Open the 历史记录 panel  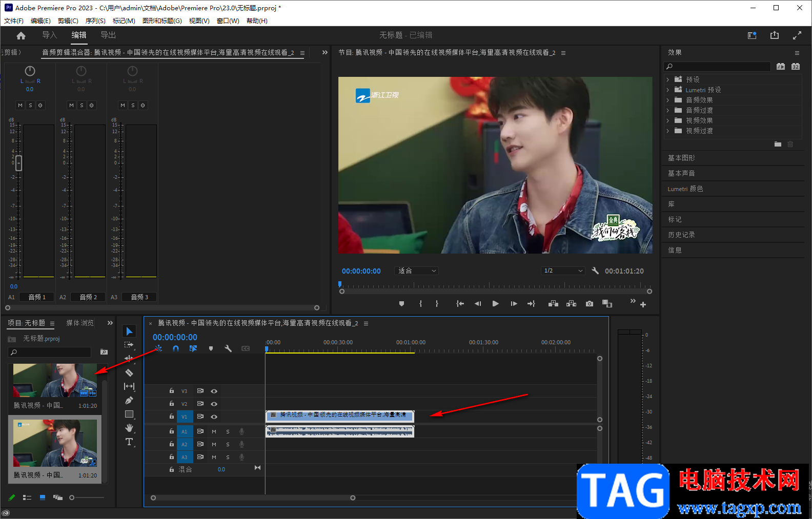pyautogui.click(x=681, y=235)
